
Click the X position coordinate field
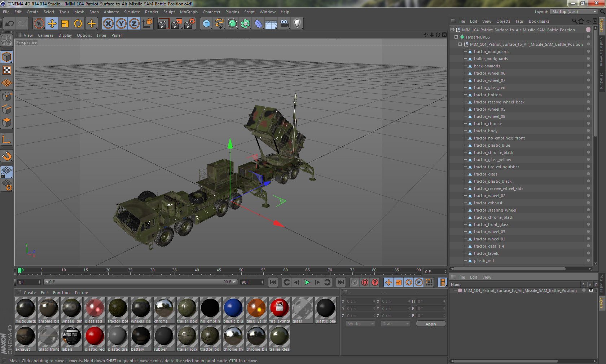(x=361, y=301)
